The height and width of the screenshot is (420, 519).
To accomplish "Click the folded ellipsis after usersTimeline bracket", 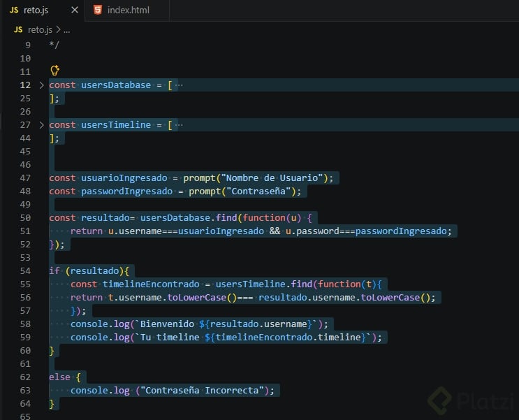I will 179,125.
